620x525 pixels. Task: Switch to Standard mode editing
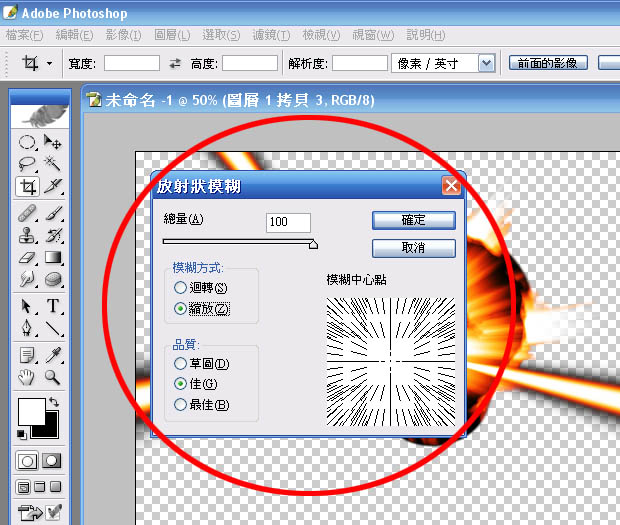[x=27, y=461]
